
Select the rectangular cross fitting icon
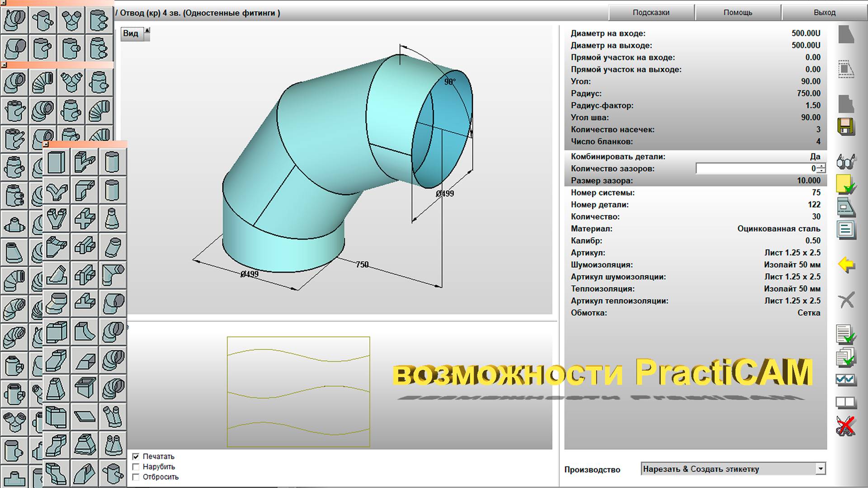tap(85, 219)
